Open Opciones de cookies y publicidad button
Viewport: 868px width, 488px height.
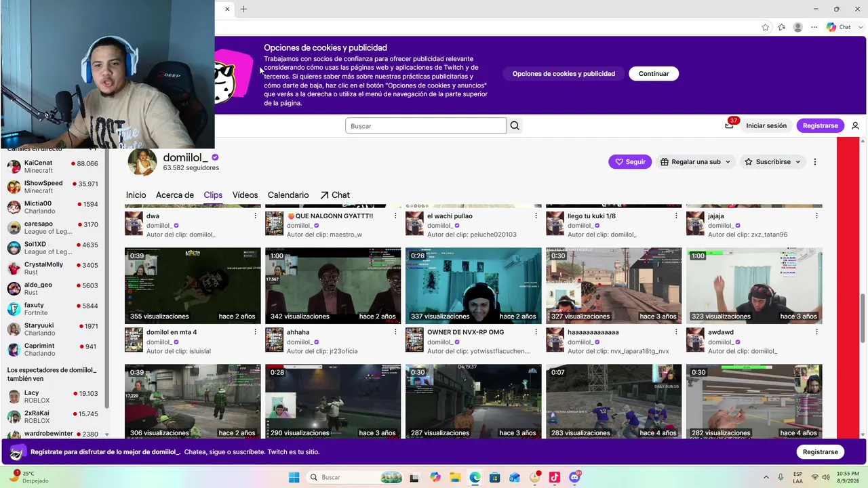pyautogui.click(x=564, y=74)
